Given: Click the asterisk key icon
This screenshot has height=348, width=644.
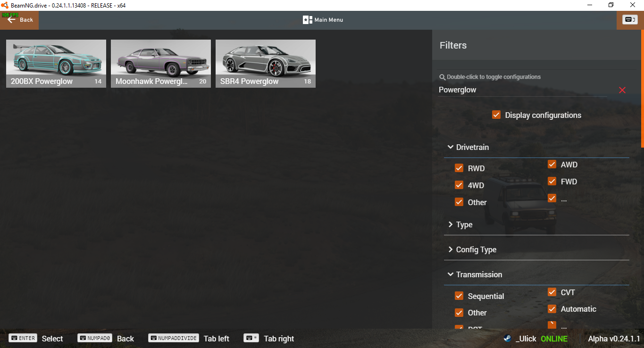Looking at the screenshot, I should coord(251,338).
